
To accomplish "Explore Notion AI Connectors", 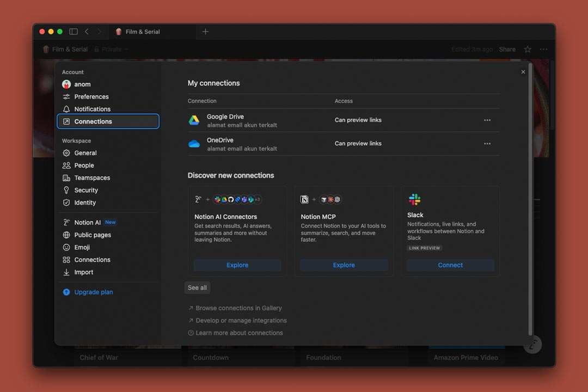I will pos(237,265).
